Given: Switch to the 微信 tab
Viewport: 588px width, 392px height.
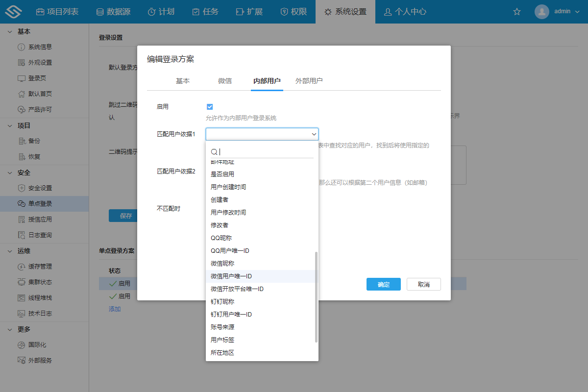Looking at the screenshot, I should (225, 80).
